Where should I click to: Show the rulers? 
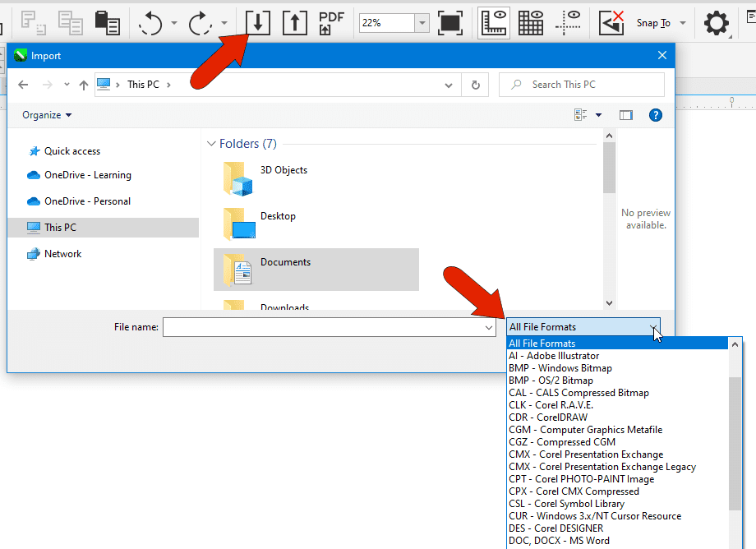[x=494, y=22]
